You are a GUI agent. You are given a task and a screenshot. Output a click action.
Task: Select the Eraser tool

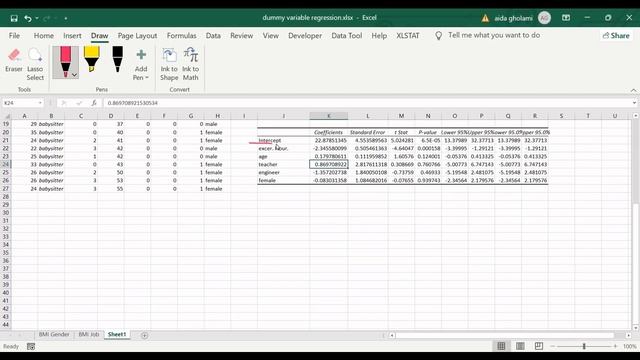pos(14,60)
